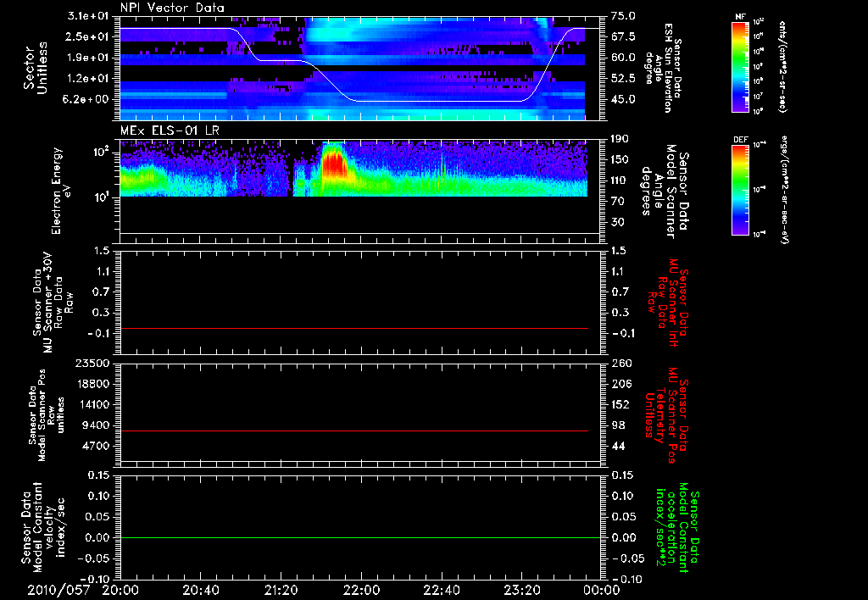
Task: Click the '23500' scanner position tick
Action: pyautogui.click(x=92, y=364)
